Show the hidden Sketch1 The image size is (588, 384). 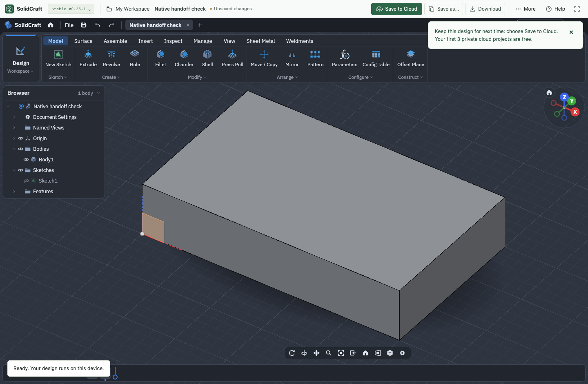coord(26,181)
